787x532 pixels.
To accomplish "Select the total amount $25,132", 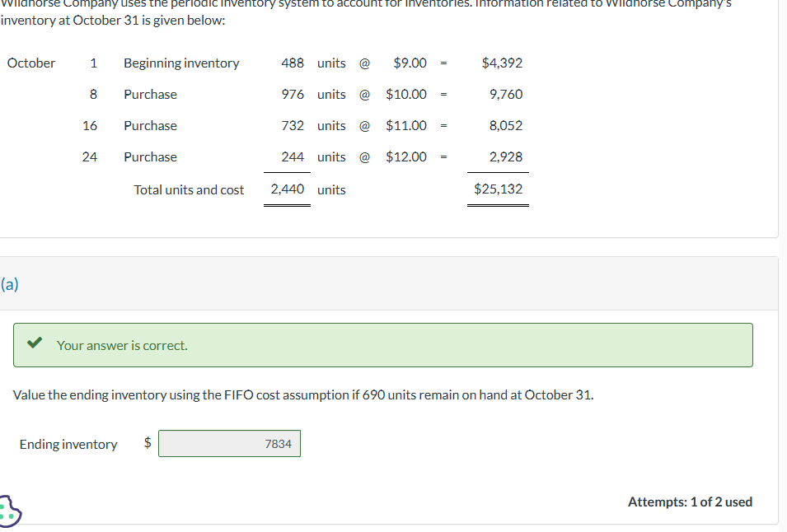I will tap(498, 189).
